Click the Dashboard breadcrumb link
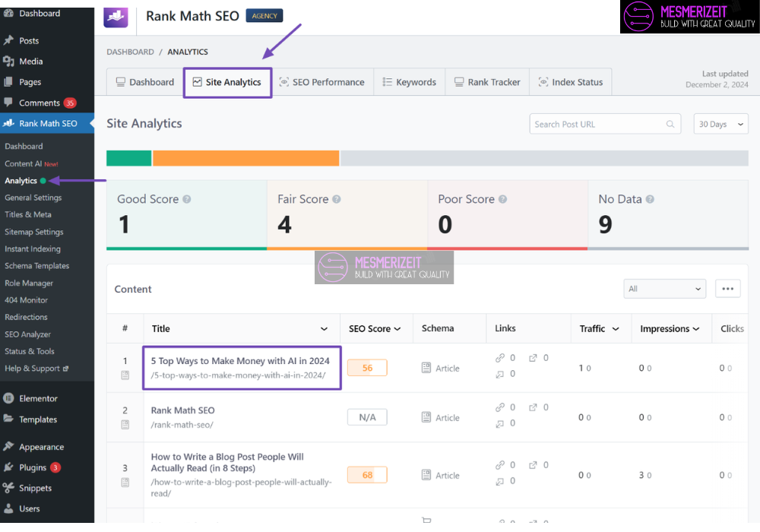 (130, 52)
